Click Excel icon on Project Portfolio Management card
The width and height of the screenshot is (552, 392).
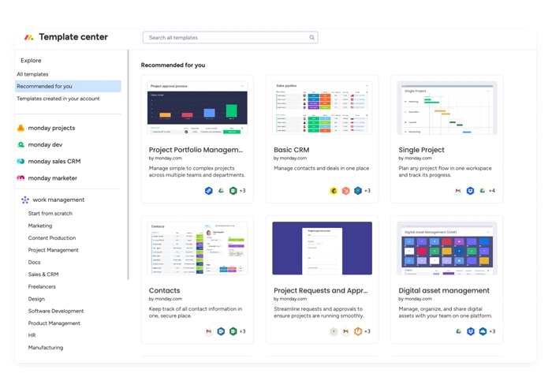[233, 191]
